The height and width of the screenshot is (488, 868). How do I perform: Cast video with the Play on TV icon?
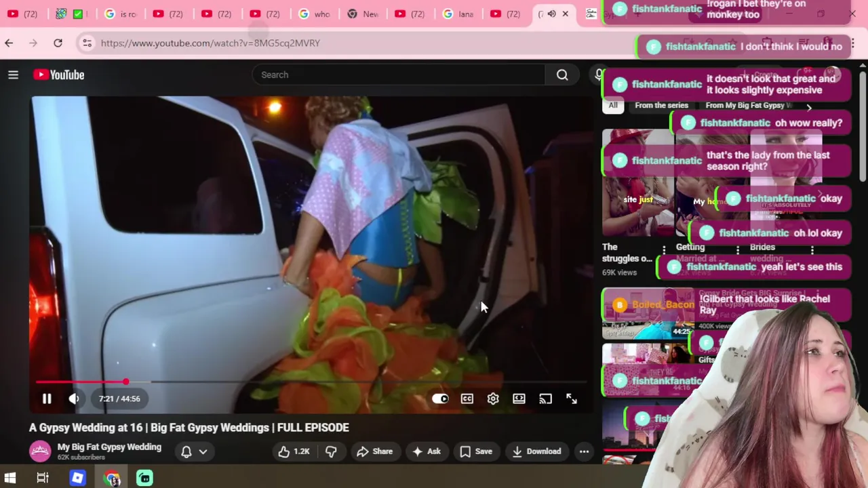[x=545, y=399]
